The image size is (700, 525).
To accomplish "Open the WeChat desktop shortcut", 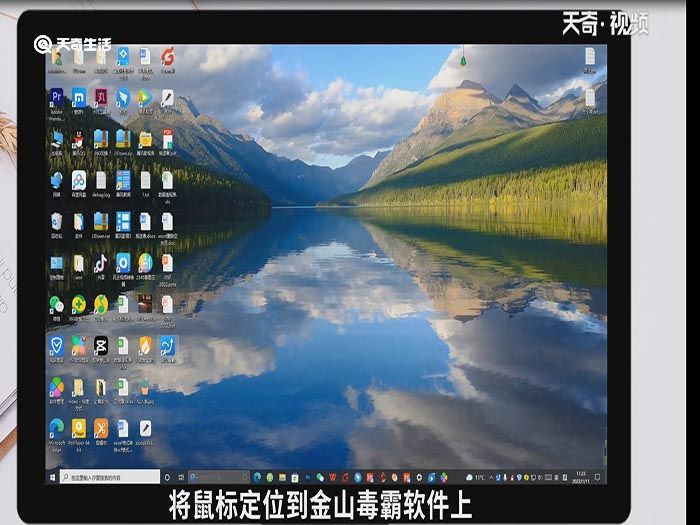I will coord(57,304).
